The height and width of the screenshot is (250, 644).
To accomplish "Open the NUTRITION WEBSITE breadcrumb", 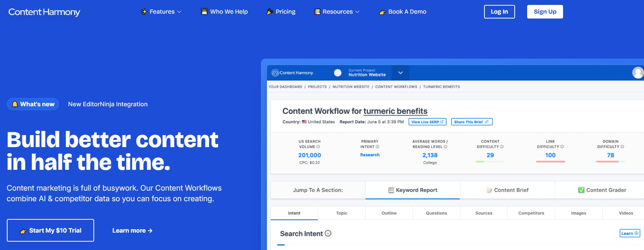I will point(351,87).
